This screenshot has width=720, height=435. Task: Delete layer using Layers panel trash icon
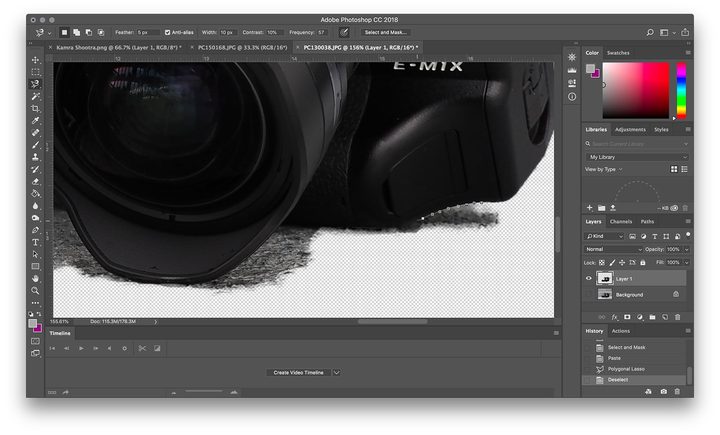click(678, 317)
